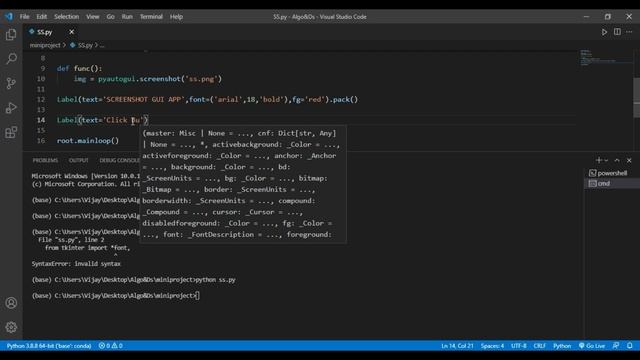This screenshot has height=360, width=640.
Task: Click the SyntaxError: invalid syntax terminal text
Action: coord(76,264)
